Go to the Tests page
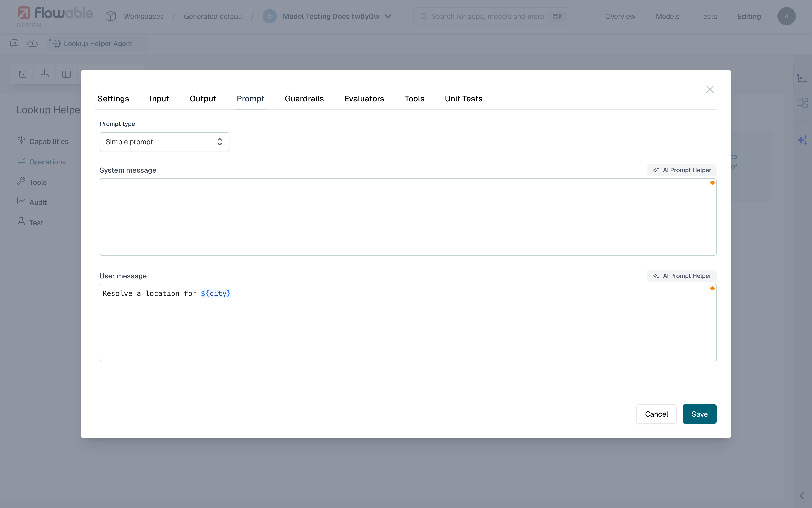Screen dimensions: 812x508 [x=708, y=17]
